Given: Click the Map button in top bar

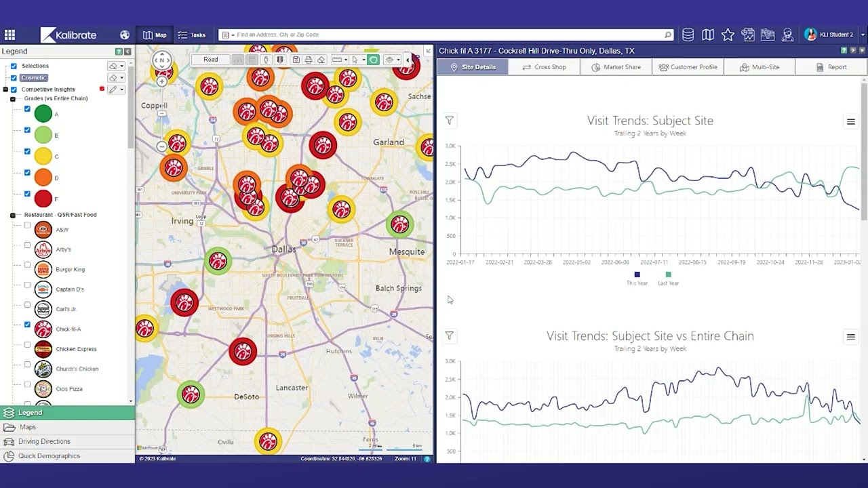Looking at the screenshot, I should (155, 35).
